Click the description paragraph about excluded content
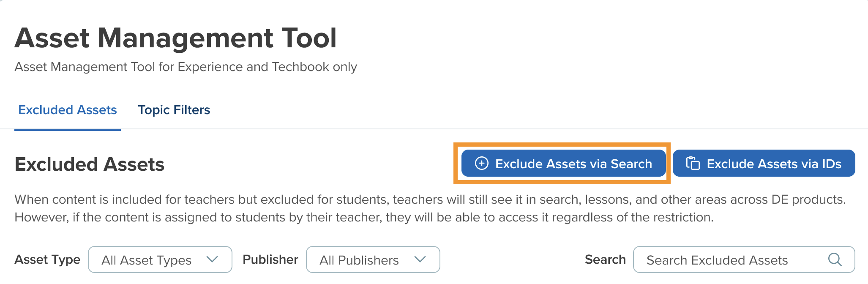Viewport: 868px width, 284px height. point(430,208)
